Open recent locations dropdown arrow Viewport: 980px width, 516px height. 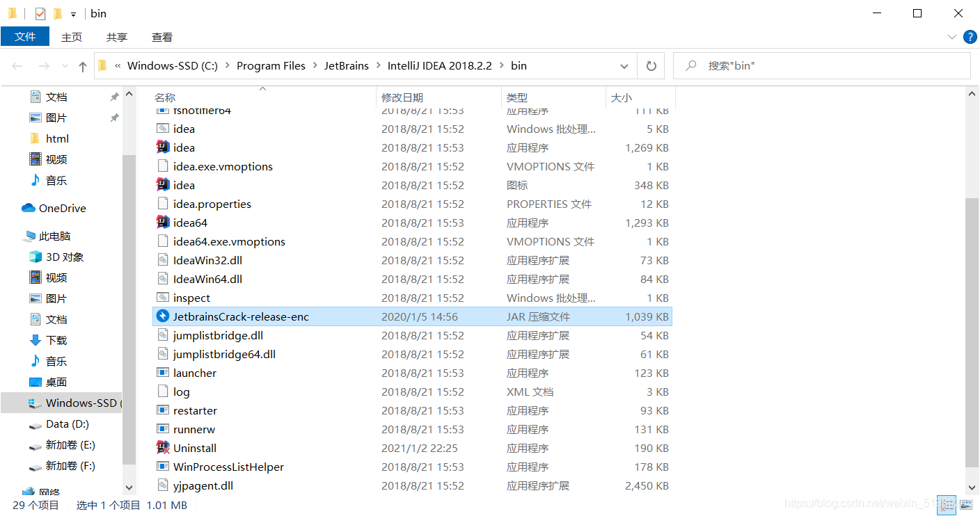pos(64,66)
